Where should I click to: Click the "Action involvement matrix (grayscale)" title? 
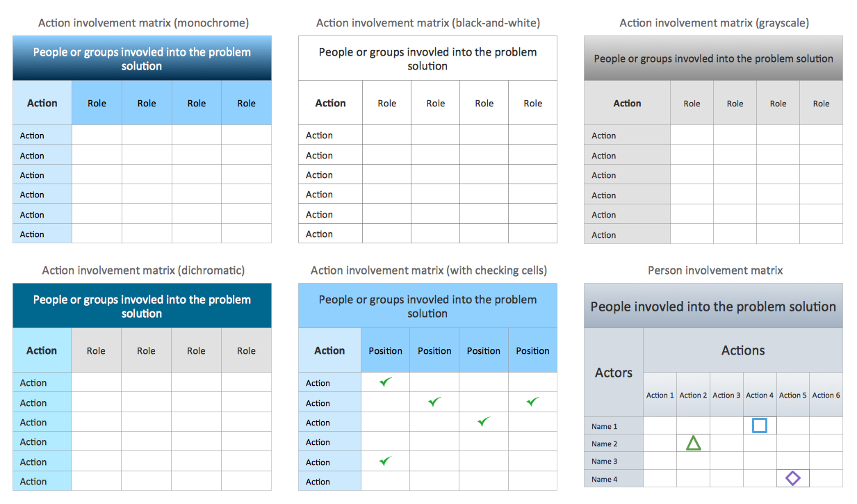[715, 23]
